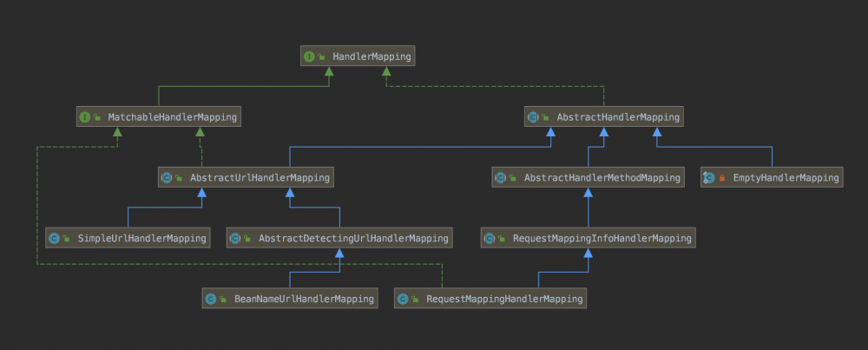Select the EmptyHandlerMapping node
Screen dimensions: 868x350
786,177
